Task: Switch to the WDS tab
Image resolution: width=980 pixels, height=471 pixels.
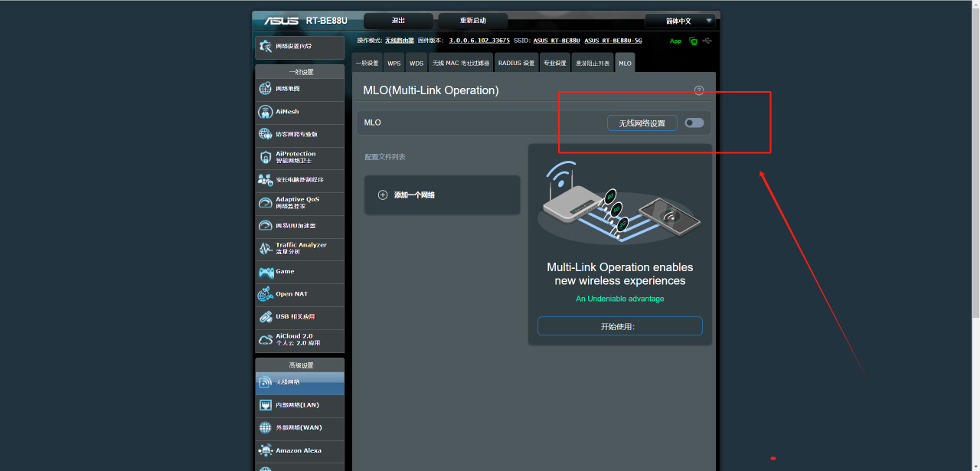Action: pos(416,63)
